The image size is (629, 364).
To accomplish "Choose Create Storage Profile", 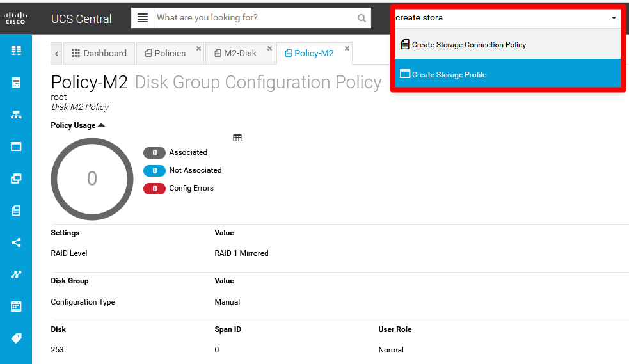I will click(x=508, y=74).
